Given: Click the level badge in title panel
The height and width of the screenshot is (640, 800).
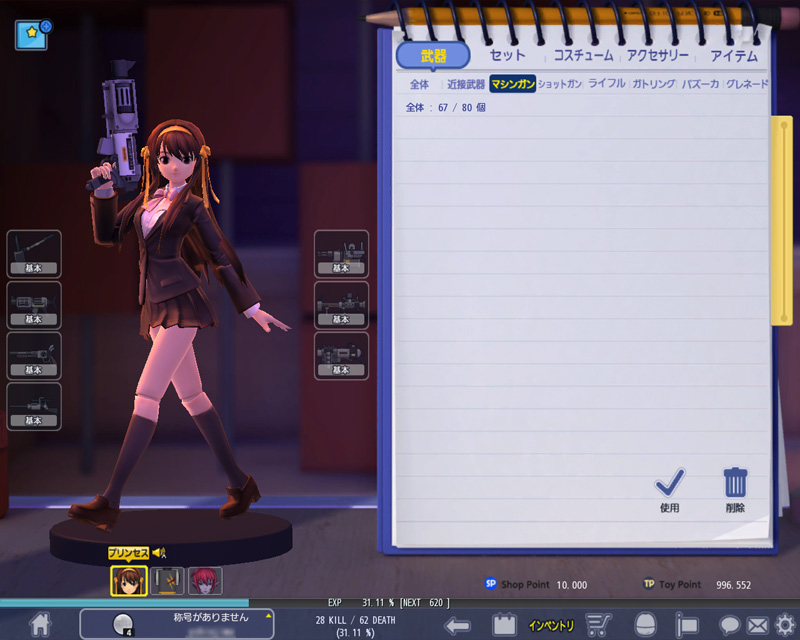Looking at the screenshot, I should [x=123, y=625].
